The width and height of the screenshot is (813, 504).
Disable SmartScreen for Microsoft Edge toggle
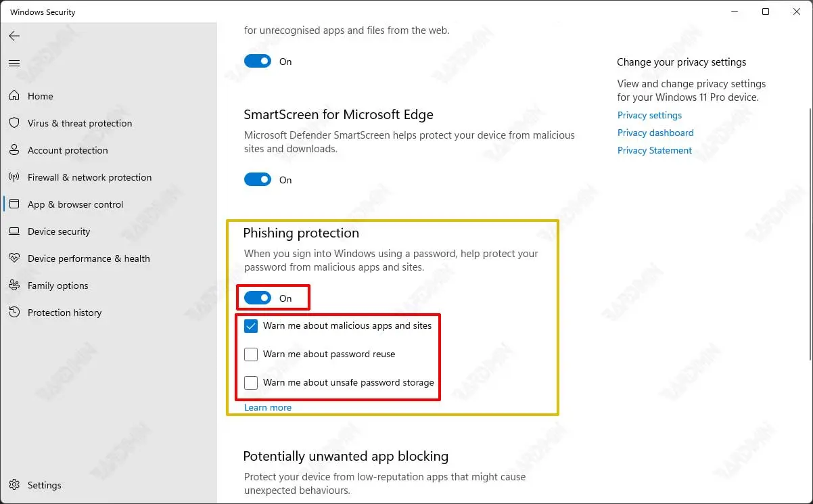coord(258,179)
